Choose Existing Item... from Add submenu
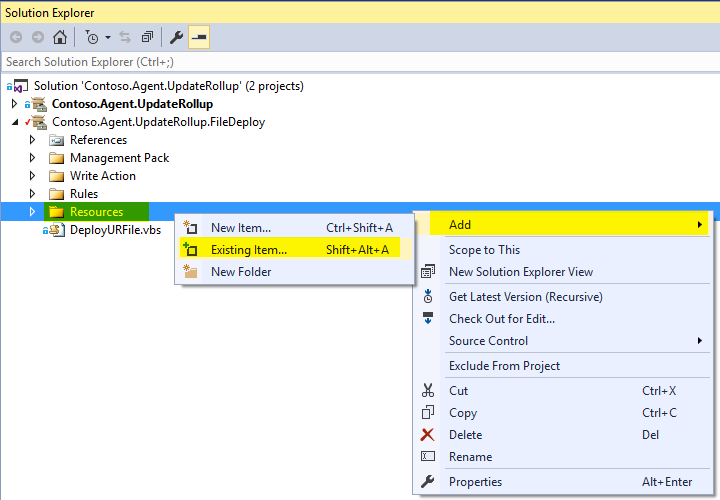Image resolution: width=720 pixels, height=500 pixels. click(294, 249)
